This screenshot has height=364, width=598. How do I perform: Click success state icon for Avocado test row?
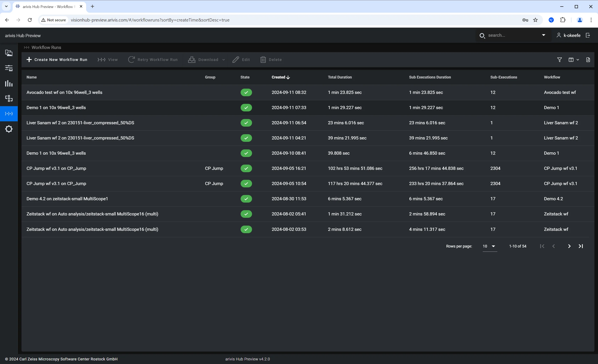click(246, 92)
